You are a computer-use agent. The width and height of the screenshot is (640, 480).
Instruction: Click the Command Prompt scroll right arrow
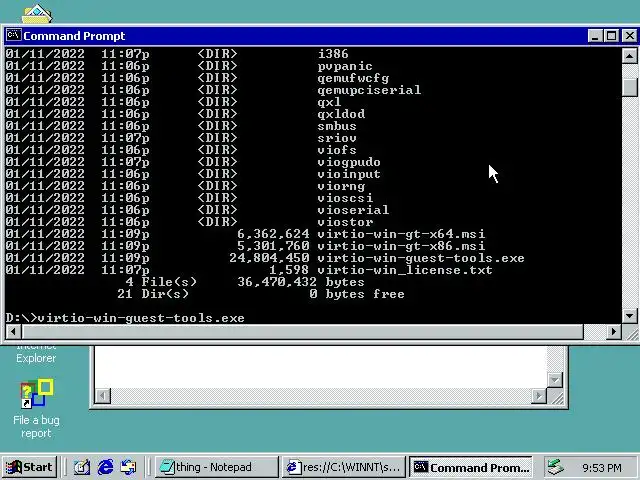coord(613,331)
